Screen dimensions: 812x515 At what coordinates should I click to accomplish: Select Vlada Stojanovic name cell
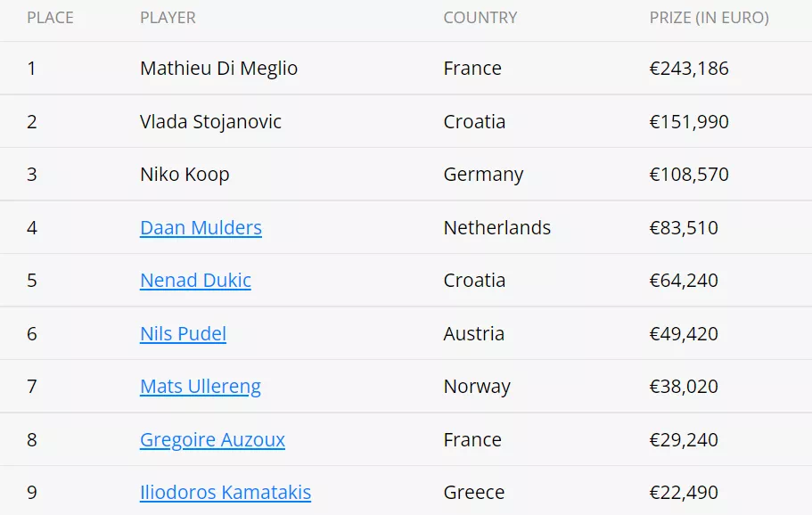210,122
